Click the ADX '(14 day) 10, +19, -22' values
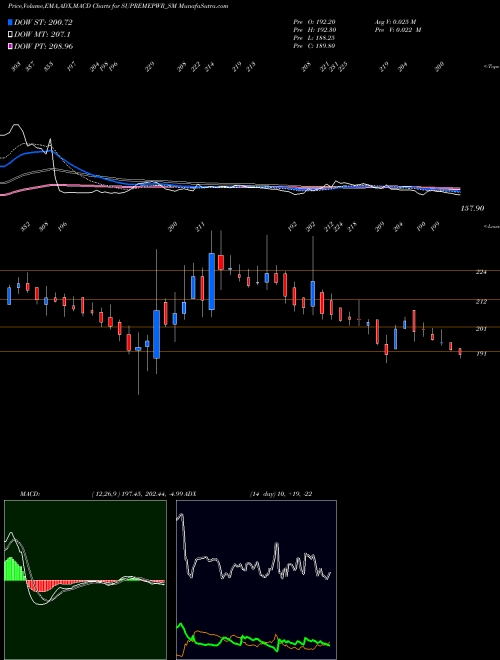Viewport: 500px width, 660px height. click(x=281, y=494)
